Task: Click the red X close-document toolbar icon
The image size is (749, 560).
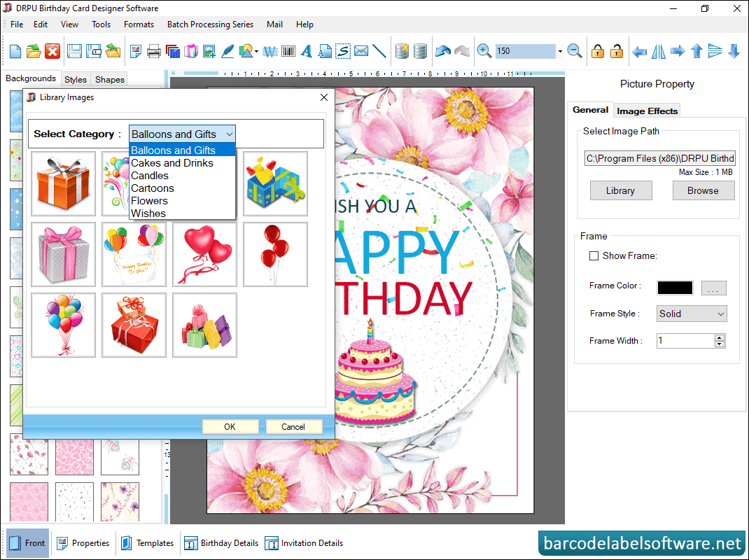Action: click(52, 51)
